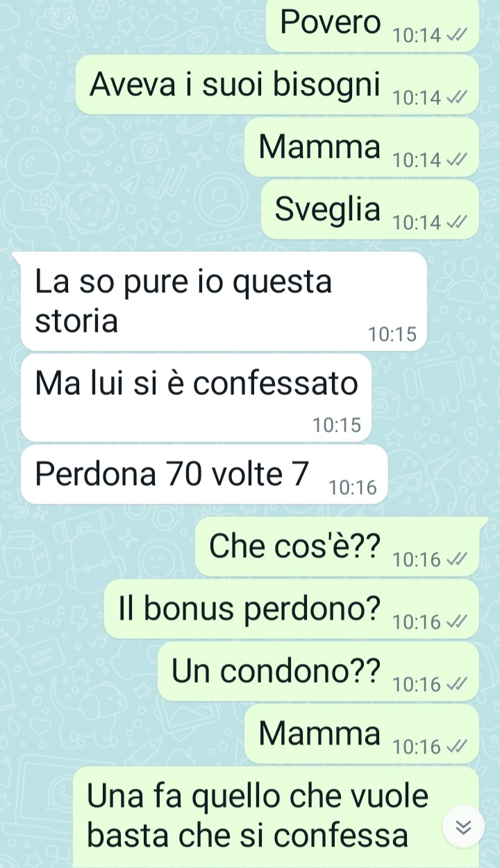The height and width of the screenshot is (868, 500).
Task: Tap ticks next to 'Il bonus perdono?'
Action: [453, 622]
